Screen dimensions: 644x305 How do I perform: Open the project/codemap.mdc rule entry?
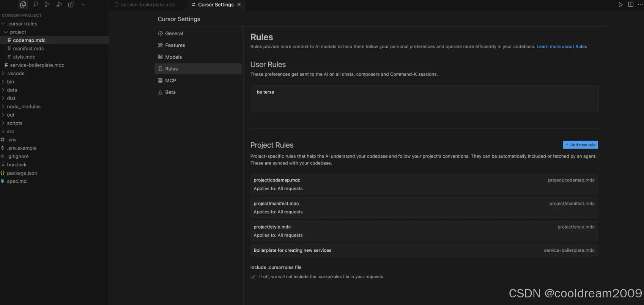(424, 184)
